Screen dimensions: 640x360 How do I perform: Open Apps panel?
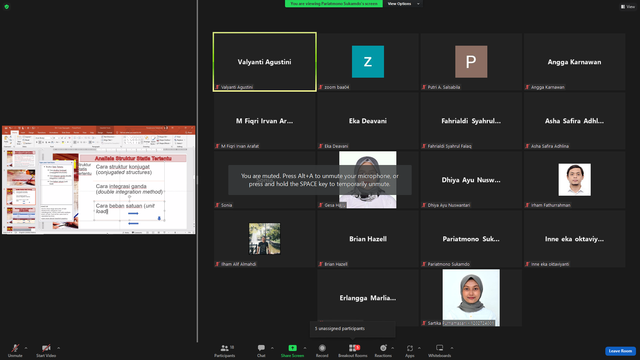click(409, 350)
